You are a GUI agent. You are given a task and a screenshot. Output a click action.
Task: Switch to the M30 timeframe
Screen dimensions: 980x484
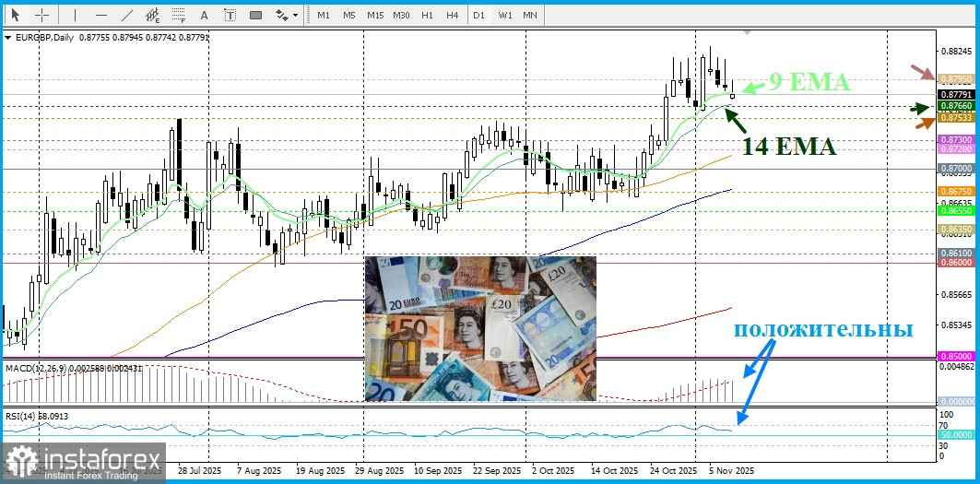(401, 15)
